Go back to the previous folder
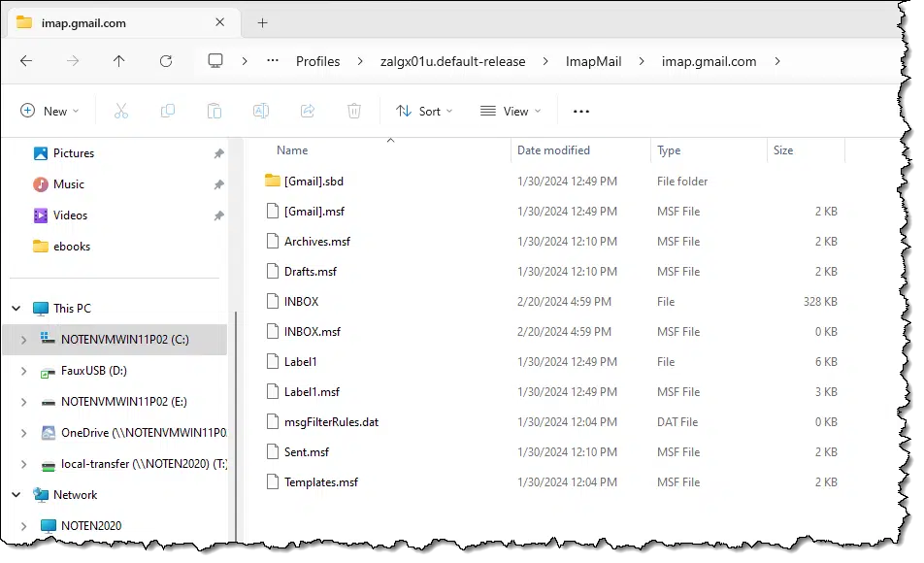 [x=26, y=61]
